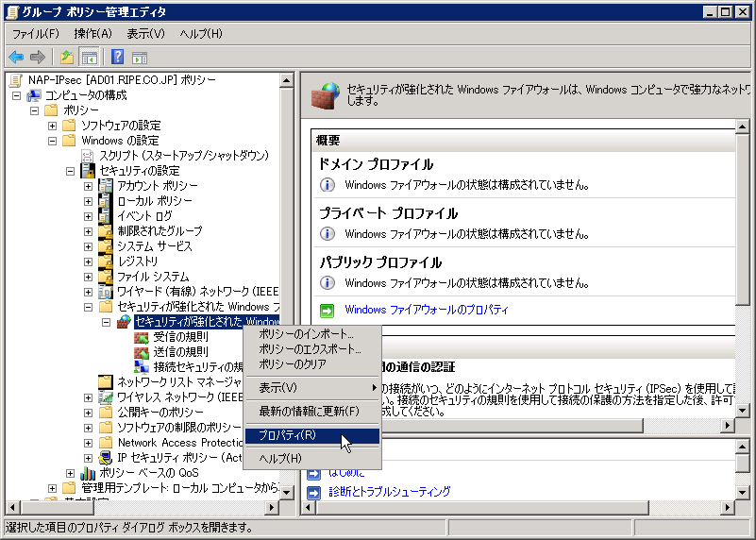The width and height of the screenshot is (756, 540).
Task: Click the 受信の規則 icon
Action: (142, 337)
